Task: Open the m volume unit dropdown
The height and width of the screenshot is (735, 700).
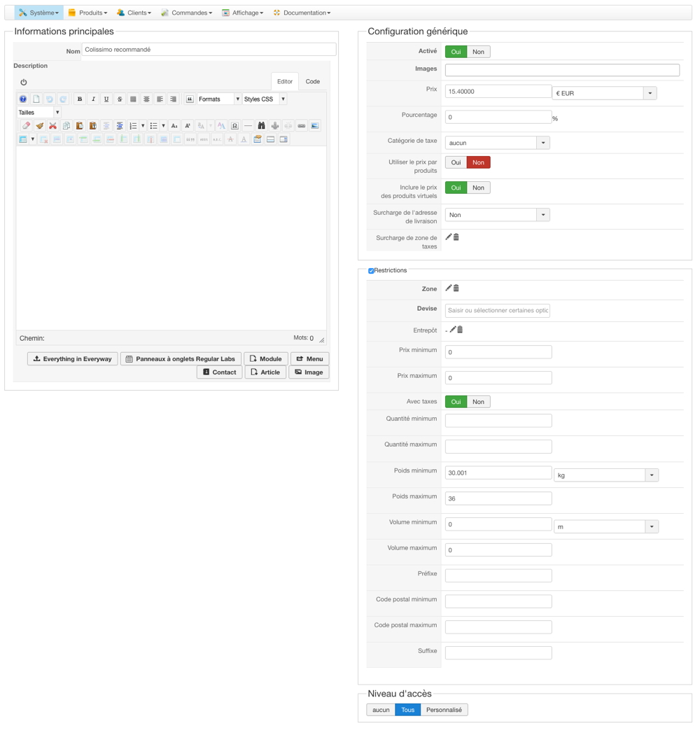Action: [606, 526]
